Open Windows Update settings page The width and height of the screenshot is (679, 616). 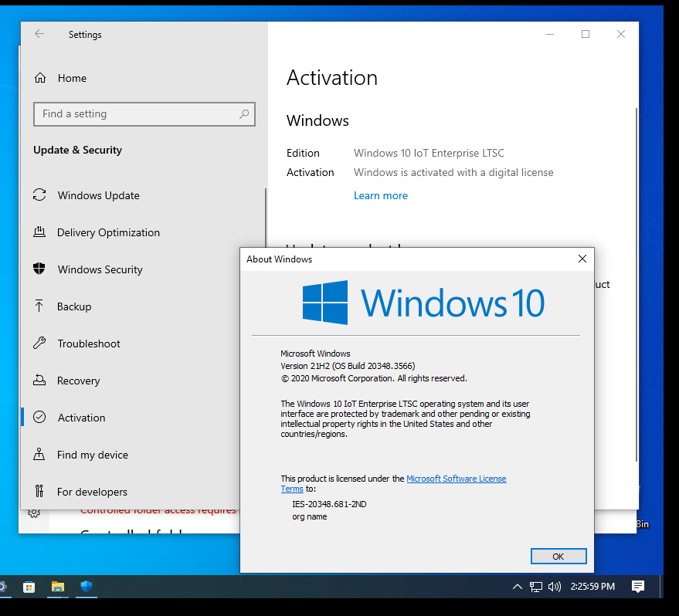click(99, 195)
